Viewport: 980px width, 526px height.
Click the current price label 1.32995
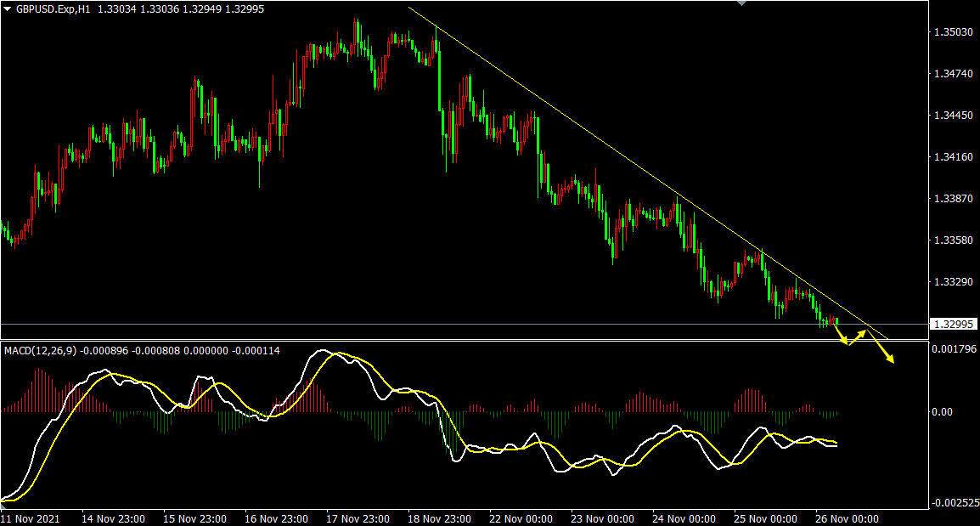[x=954, y=324]
